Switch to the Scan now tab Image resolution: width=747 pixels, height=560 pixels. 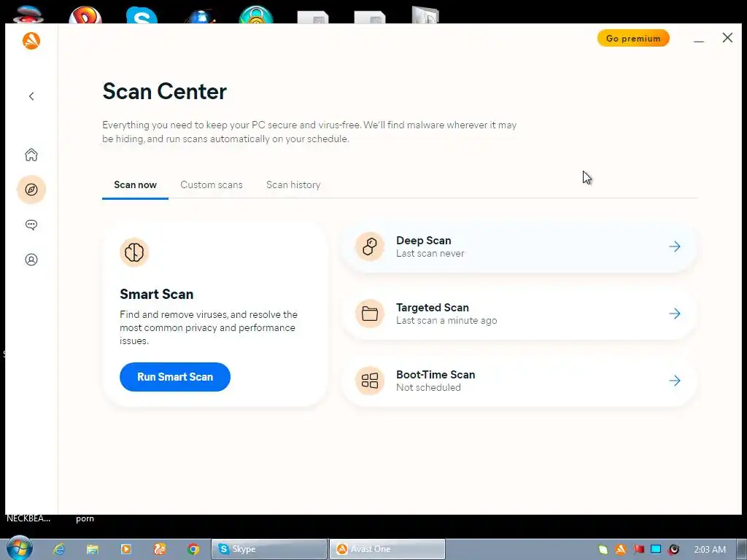pyautogui.click(x=135, y=184)
